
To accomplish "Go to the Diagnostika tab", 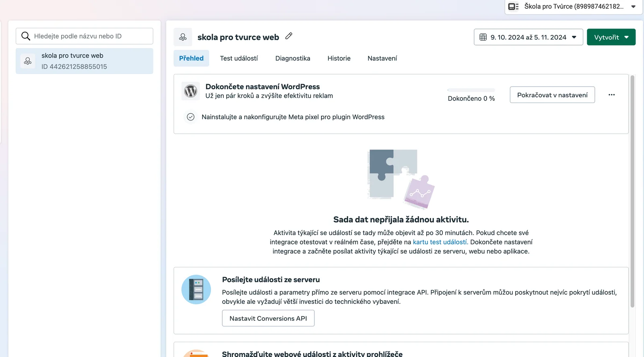I will 293,58.
